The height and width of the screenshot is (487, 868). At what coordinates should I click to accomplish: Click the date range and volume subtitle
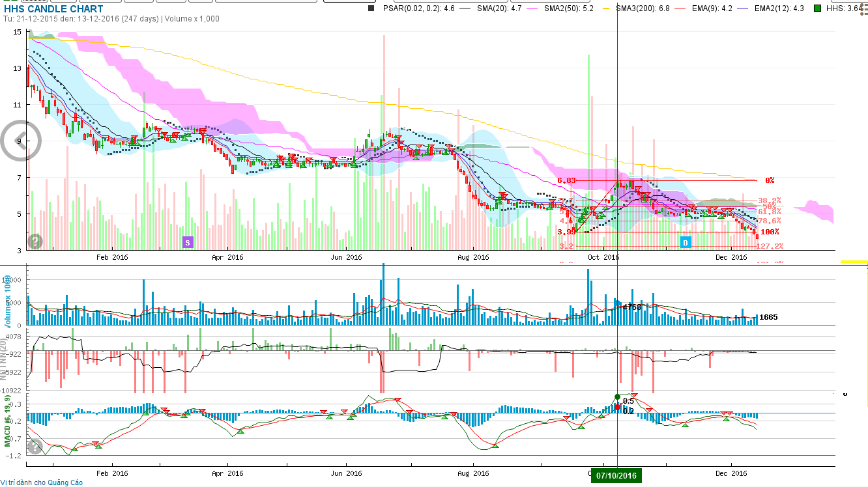pyautogui.click(x=111, y=19)
